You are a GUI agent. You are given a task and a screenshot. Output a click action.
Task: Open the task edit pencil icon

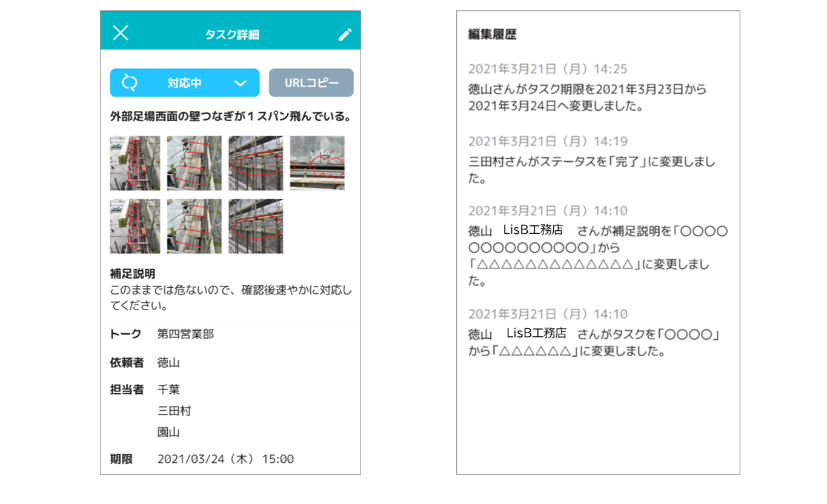(345, 33)
